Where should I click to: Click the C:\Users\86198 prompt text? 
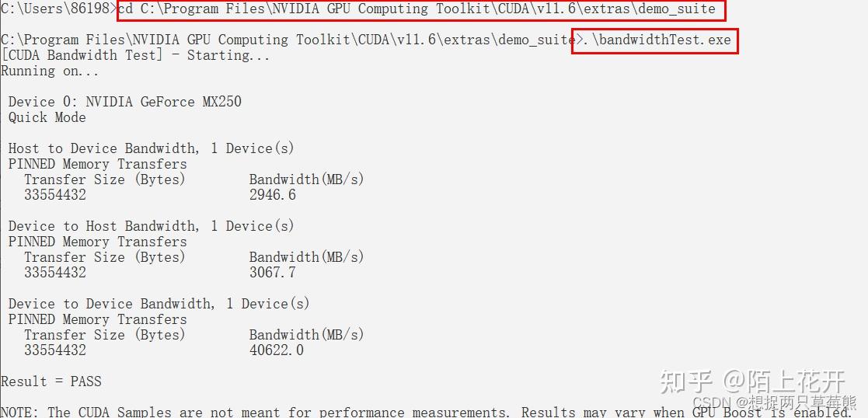(x=57, y=9)
